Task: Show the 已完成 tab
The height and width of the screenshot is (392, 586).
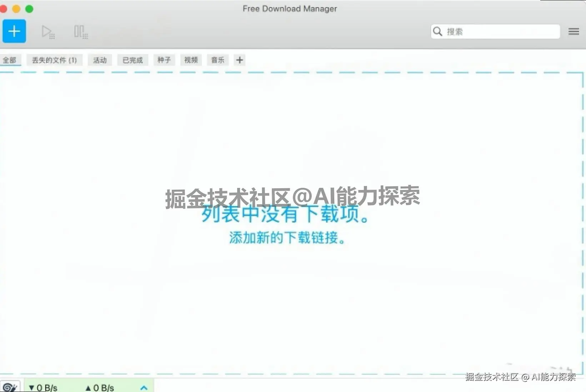Action: (132, 60)
